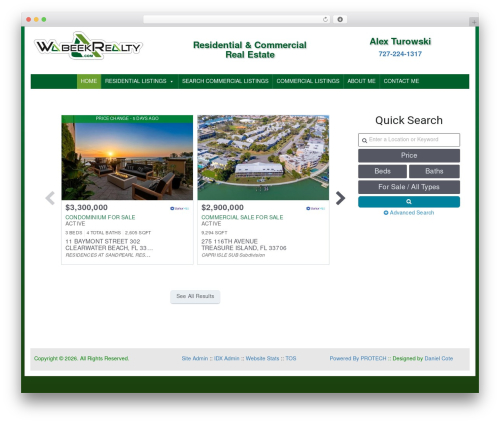Open the Price filter dropdown
The image size is (500, 423).
(409, 156)
